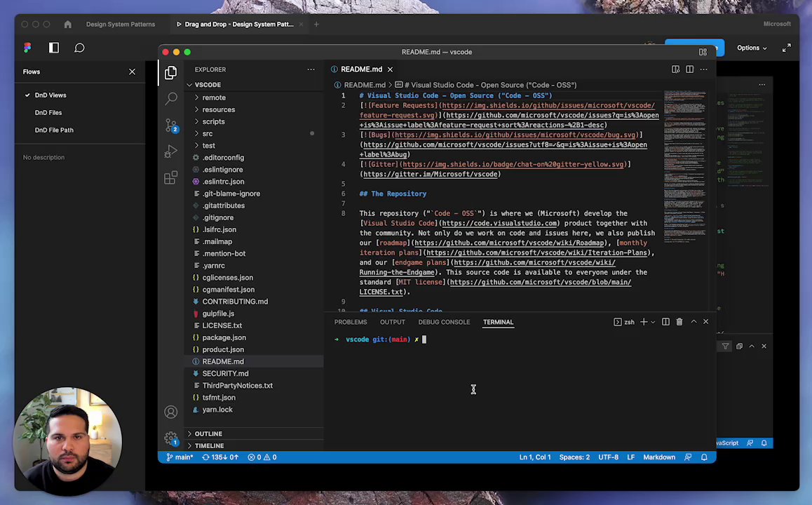
Task: Select the TERMINAL panel tab
Action: click(498, 322)
